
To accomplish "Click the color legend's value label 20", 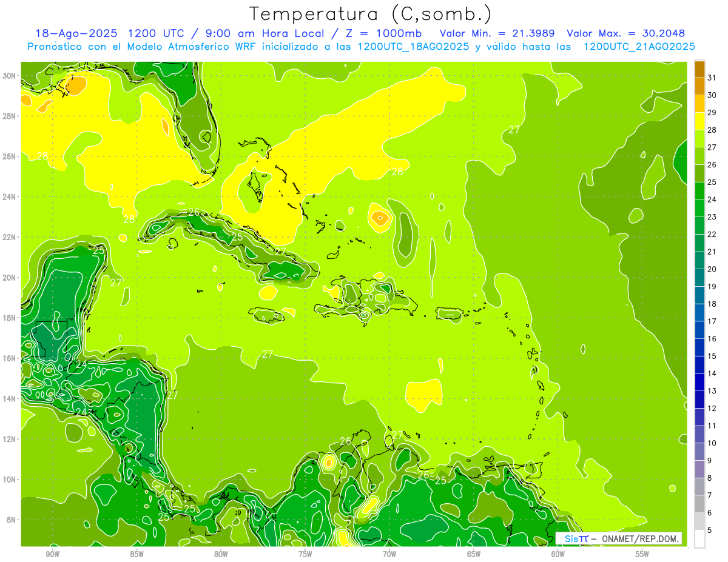I will (712, 269).
